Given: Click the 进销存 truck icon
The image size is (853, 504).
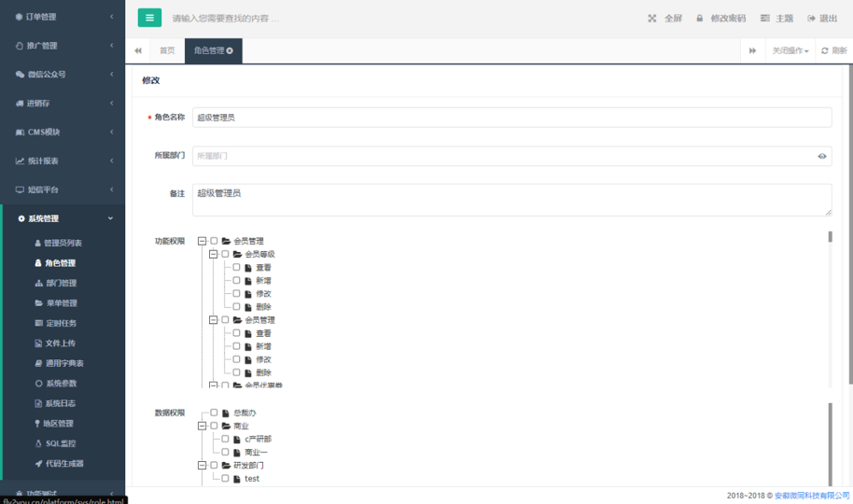Looking at the screenshot, I should pos(20,103).
